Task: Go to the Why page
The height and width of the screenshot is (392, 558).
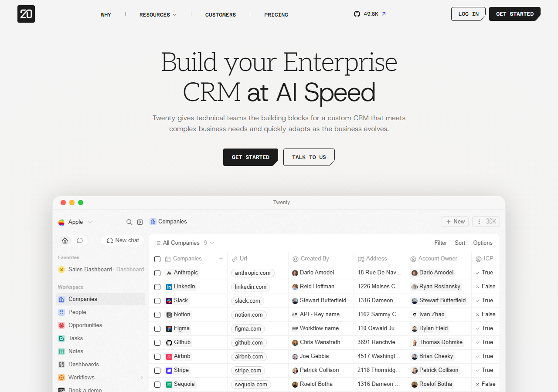Action: click(106, 15)
